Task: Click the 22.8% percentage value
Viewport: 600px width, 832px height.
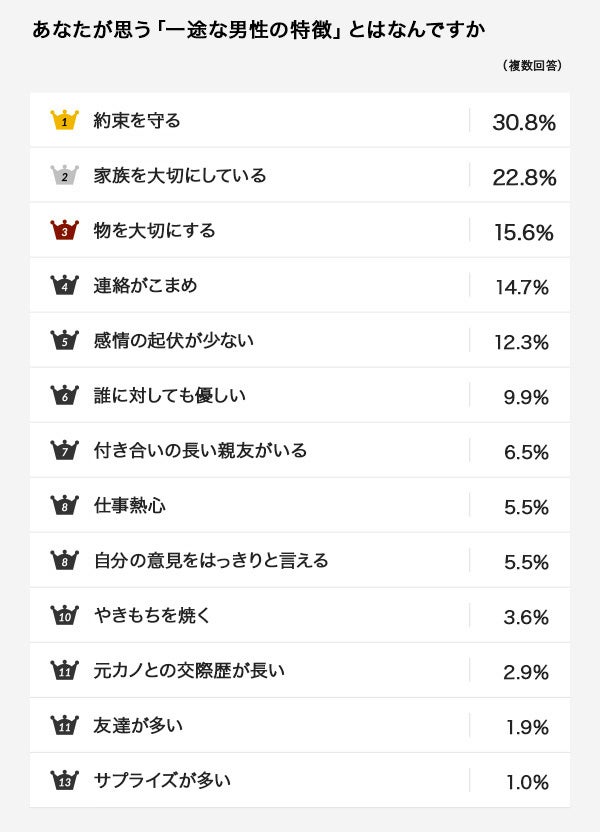Action: pyautogui.click(x=523, y=178)
